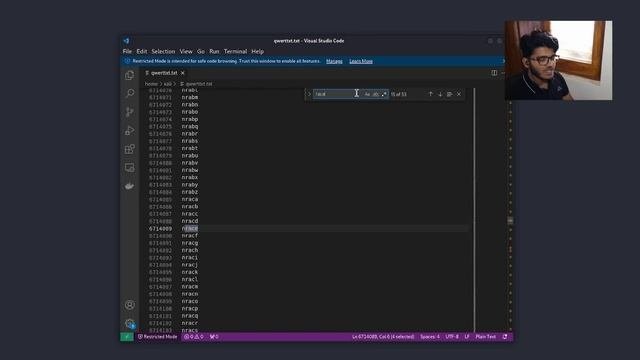Open the Manage gear icon
The image size is (640, 360).
click(129, 324)
